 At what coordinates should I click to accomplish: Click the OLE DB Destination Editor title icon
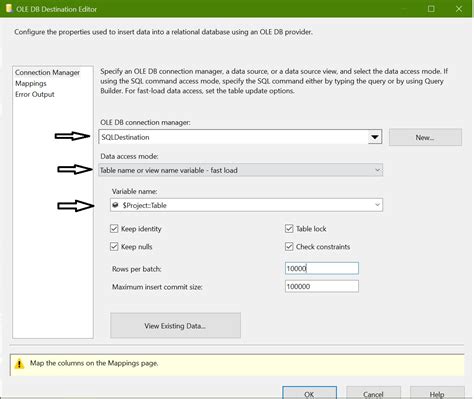(10, 8)
